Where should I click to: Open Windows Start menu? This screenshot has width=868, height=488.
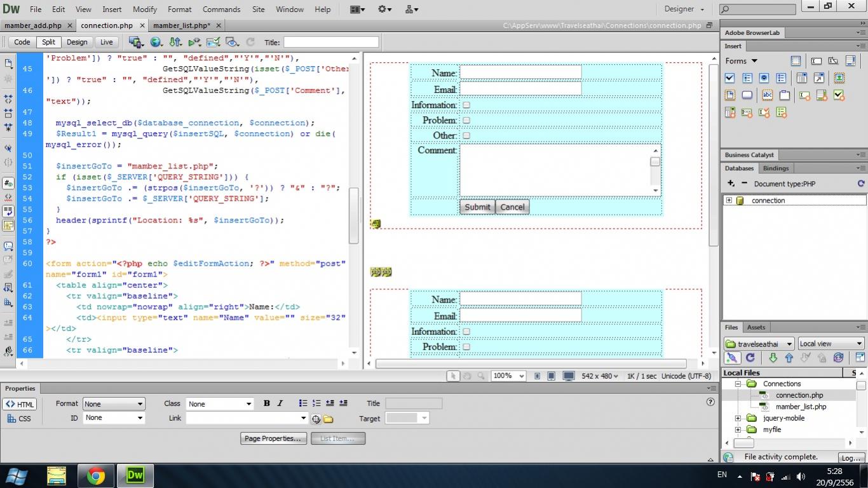click(18, 475)
